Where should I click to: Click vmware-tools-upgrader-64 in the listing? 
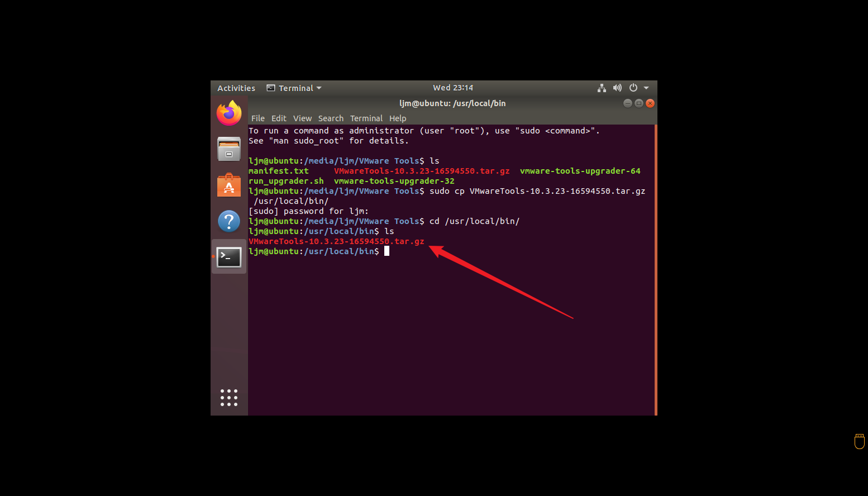[x=580, y=171]
